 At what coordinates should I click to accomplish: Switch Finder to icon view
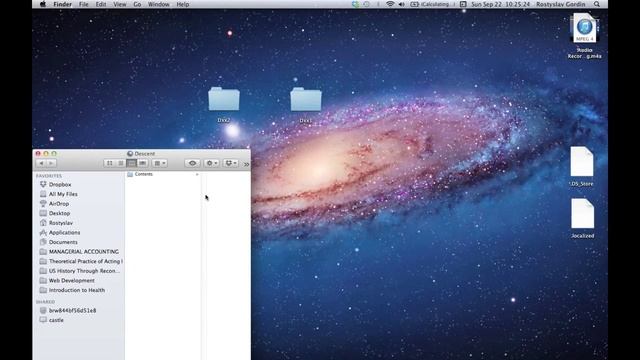point(109,163)
